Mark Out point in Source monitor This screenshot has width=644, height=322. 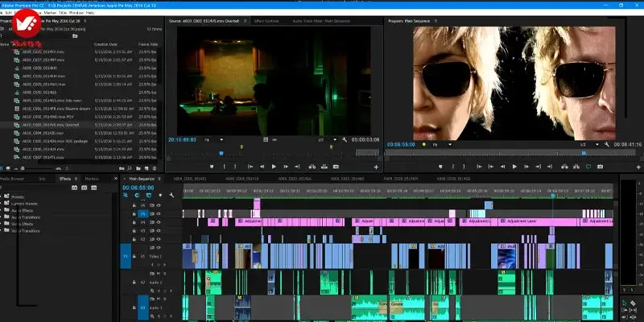tap(235, 167)
